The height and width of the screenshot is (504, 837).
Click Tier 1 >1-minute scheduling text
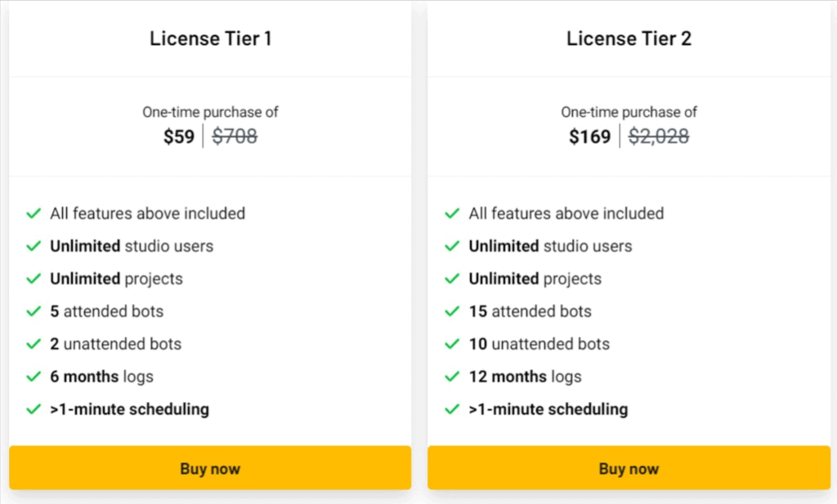coord(130,409)
